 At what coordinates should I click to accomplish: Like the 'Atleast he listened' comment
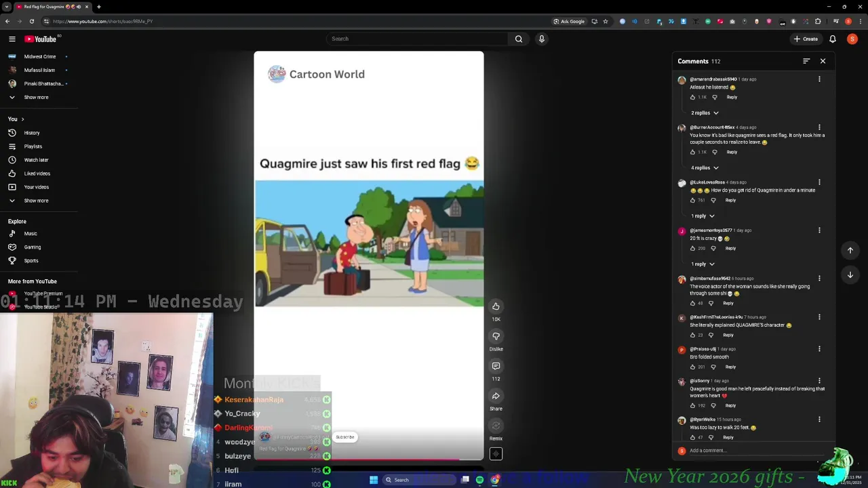click(x=692, y=97)
